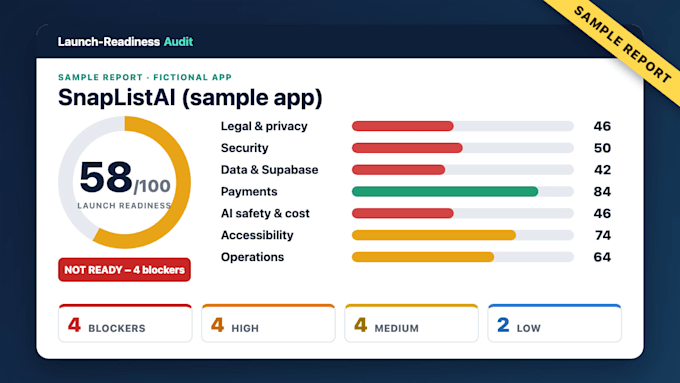Click the Payments category label
This screenshot has height=383, width=680.
249,191
